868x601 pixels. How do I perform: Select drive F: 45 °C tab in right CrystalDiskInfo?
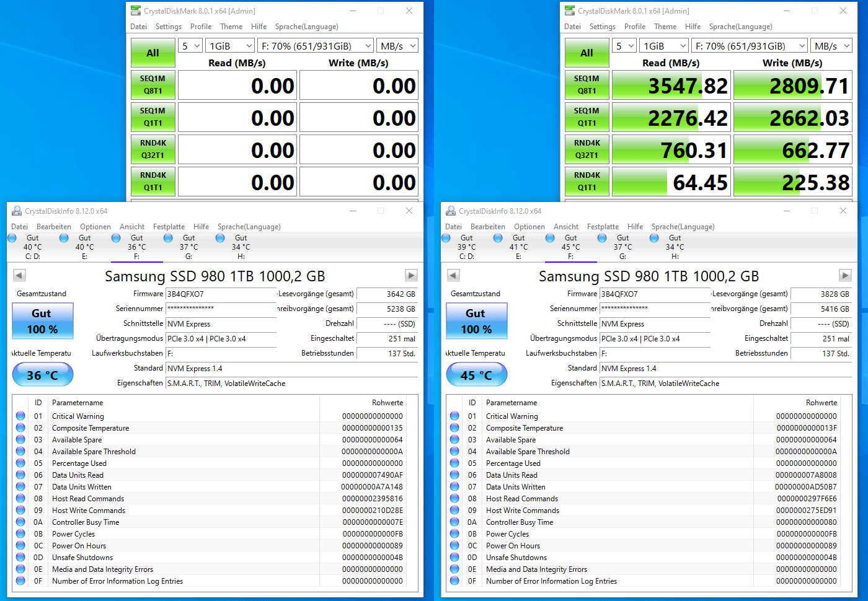pyautogui.click(x=570, y=247)
